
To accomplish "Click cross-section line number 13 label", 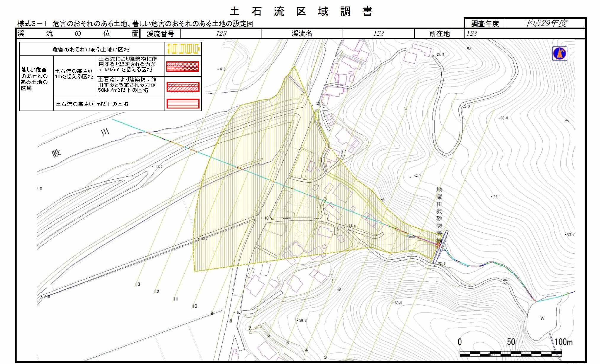I will [137, 284].
